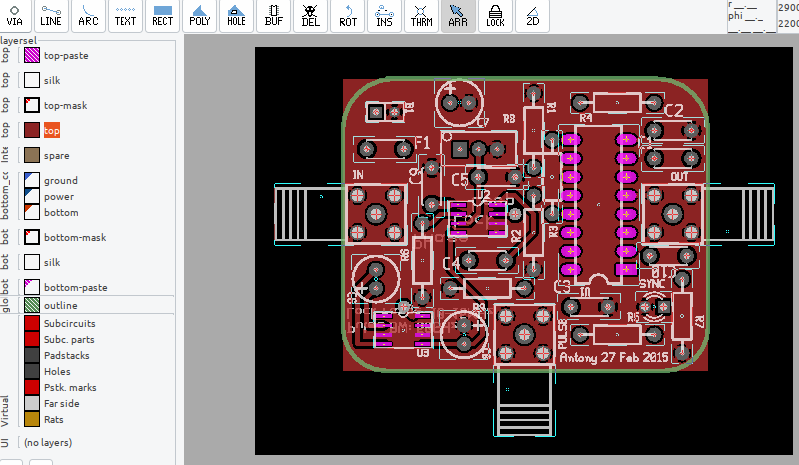Select the TEXT tool
This screenshot has height=465, width=799.
[125, 16]
